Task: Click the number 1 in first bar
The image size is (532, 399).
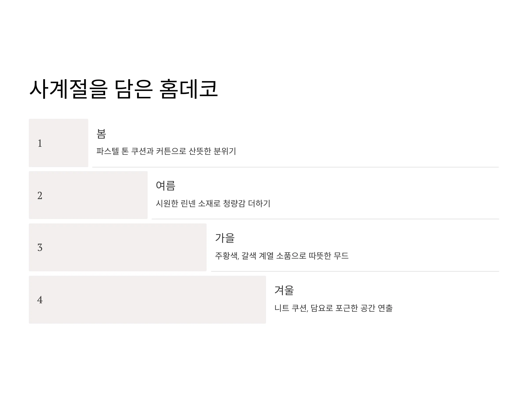Action: pyautogui.click(x=40, y=143)
